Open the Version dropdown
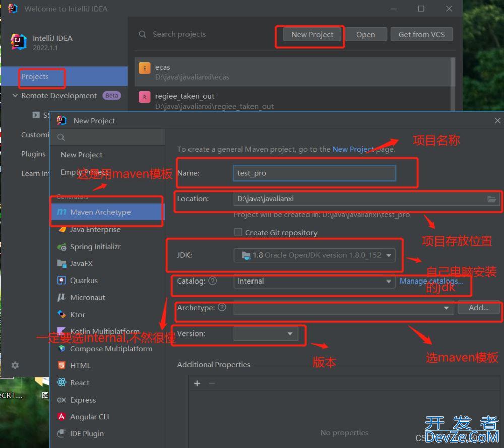 266,334
